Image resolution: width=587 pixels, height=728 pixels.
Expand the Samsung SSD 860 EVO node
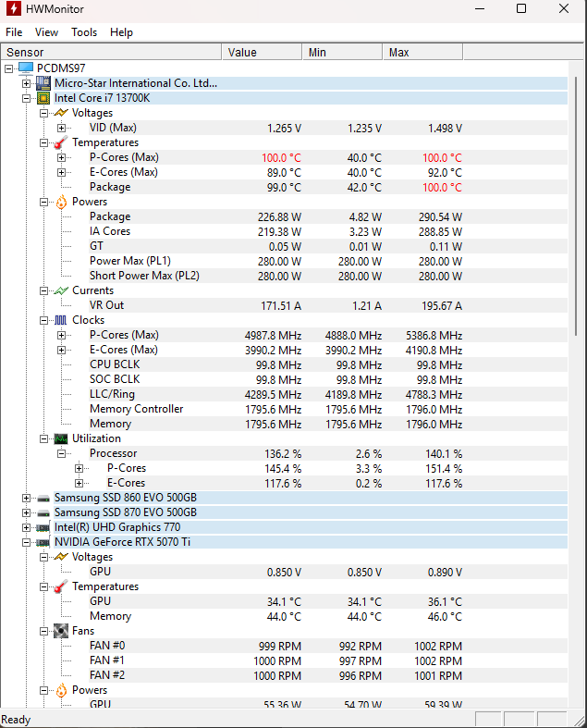tap(26, 499)
